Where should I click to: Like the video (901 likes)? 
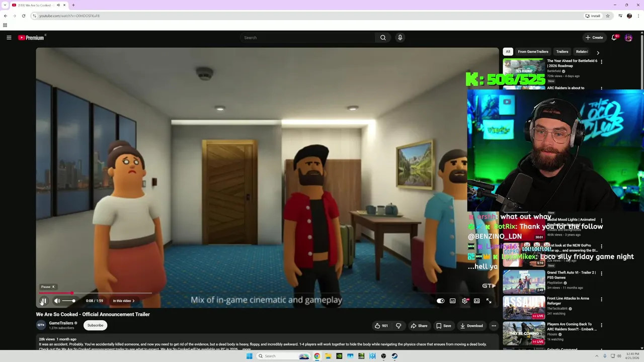(381, 326)
